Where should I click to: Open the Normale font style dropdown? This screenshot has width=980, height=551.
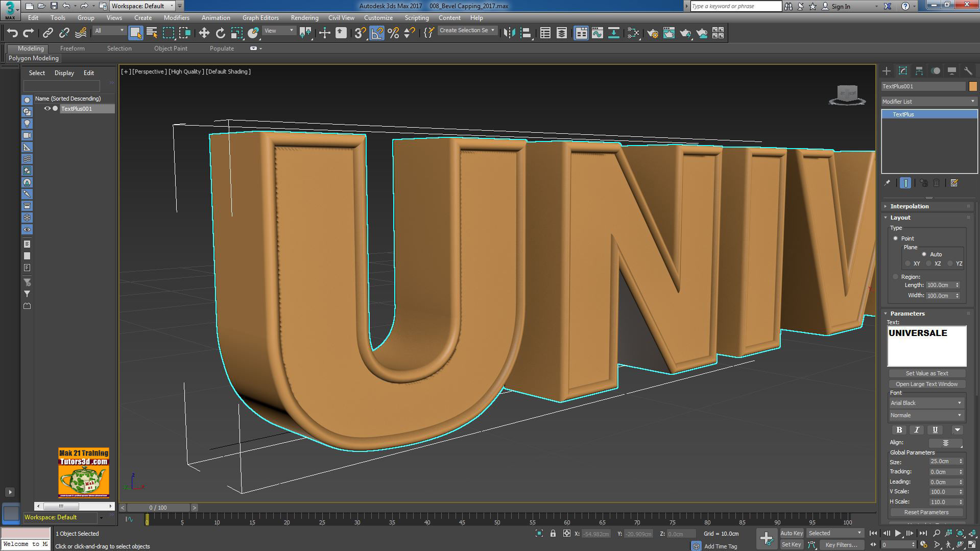[x=926, y=415]
